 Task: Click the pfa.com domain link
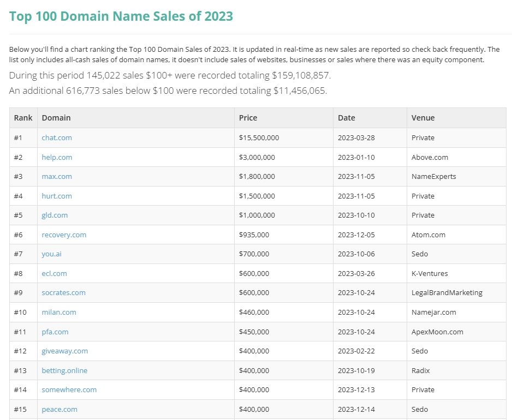55,332
